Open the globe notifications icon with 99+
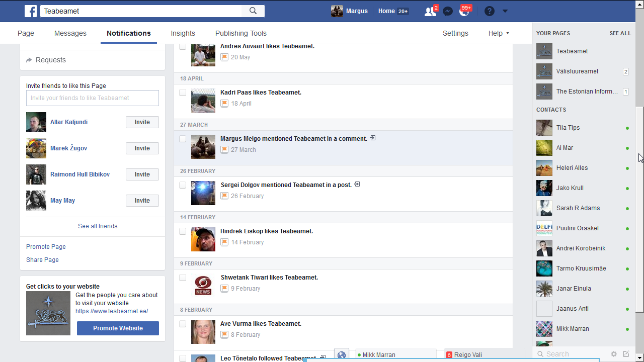 464,12
